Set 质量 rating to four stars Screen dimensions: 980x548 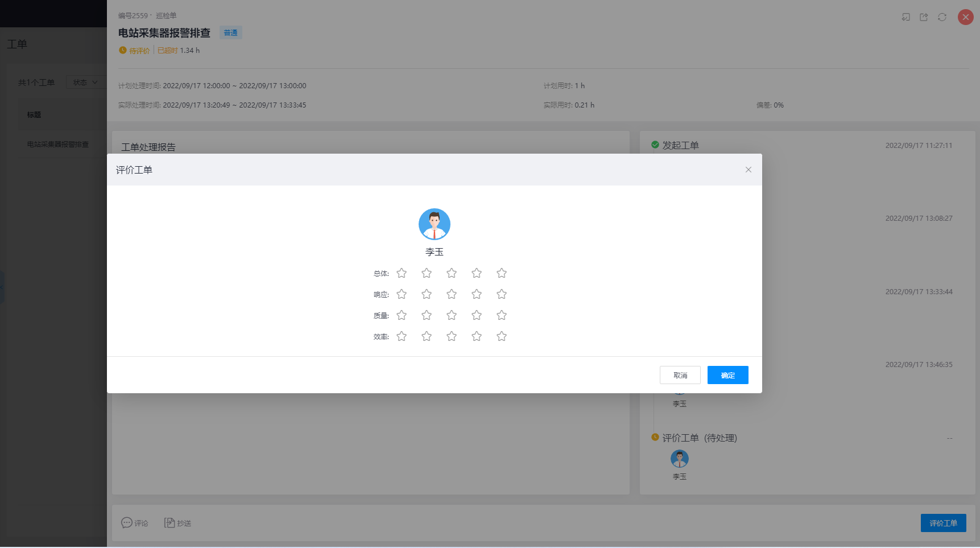477,315
